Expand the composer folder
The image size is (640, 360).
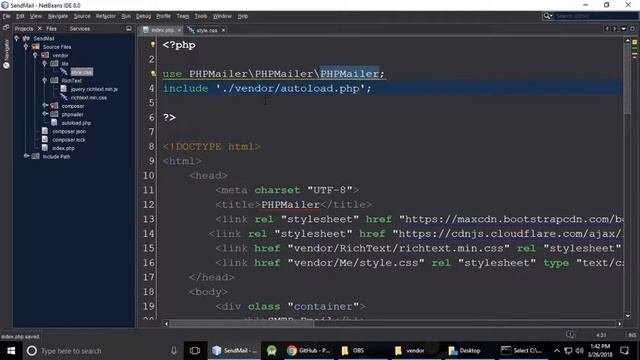45,106
